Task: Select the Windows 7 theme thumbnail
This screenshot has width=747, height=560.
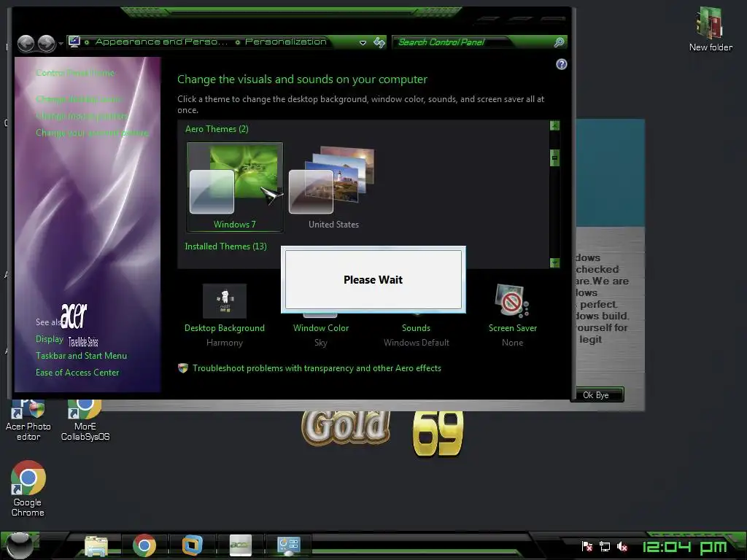Action: 234,187
